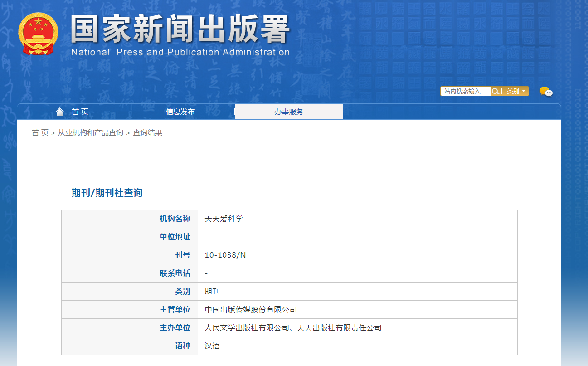Open the WeChat chat bubble icon
The width and height of the screenshot is (588, 366).
546,92
